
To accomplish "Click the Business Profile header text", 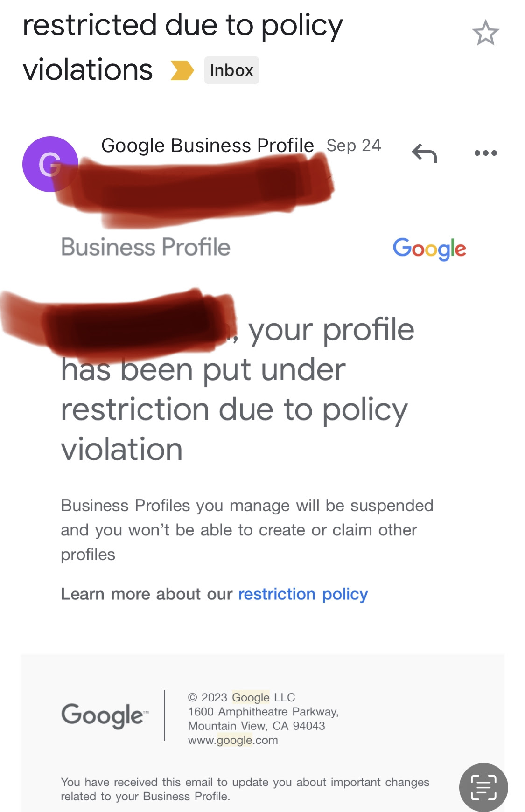I will [x=146, y=247].
